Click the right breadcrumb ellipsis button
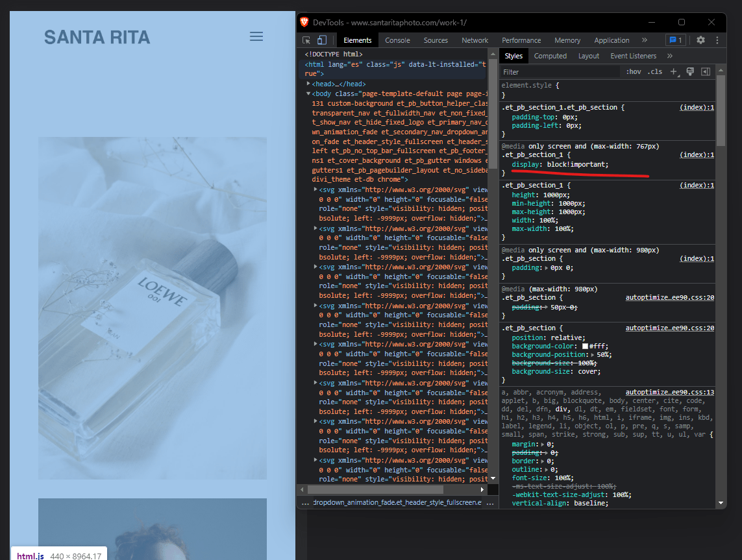742x560 pixels. (490, 503)
